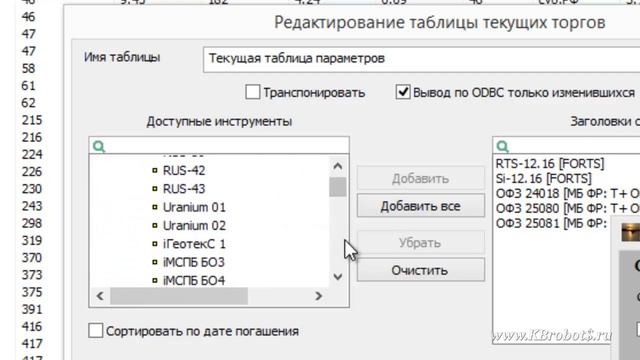Screen dimensions: 640x360
Task: Click the instruments list scroll down arrow
Action: click(338, 277)
